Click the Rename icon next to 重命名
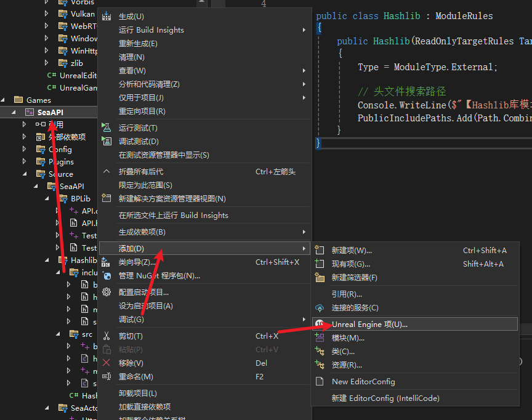The width and height of the screenshot is (532, 420). tap(107, 376)
